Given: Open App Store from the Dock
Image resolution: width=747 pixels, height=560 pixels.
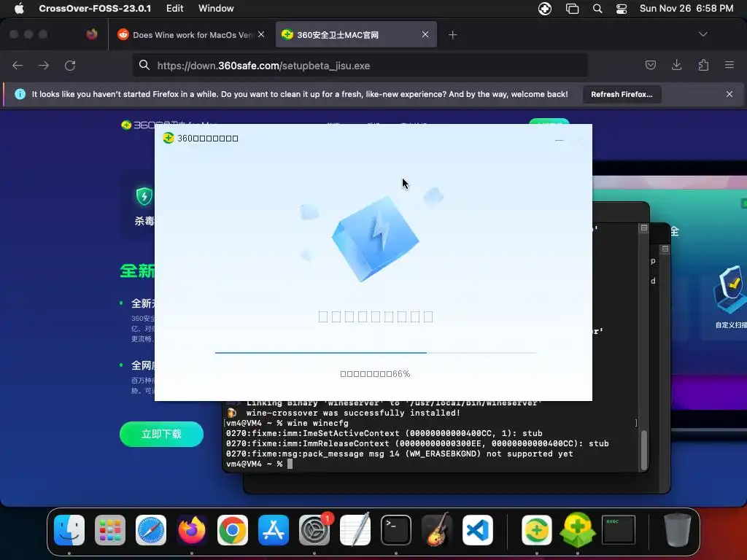Looking at the screenshot, I should pyautogui.click(x=274, y=530).
